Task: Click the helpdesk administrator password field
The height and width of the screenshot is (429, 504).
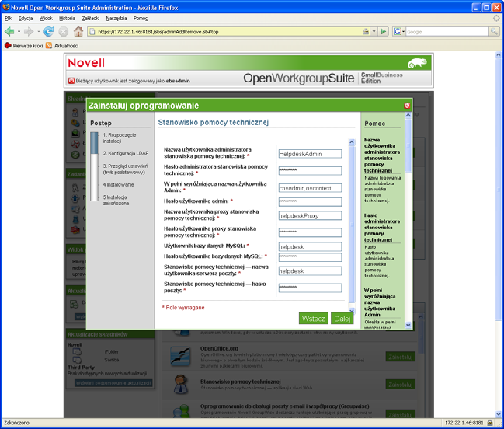Action: pyautogui.click(x=310, y=170)
